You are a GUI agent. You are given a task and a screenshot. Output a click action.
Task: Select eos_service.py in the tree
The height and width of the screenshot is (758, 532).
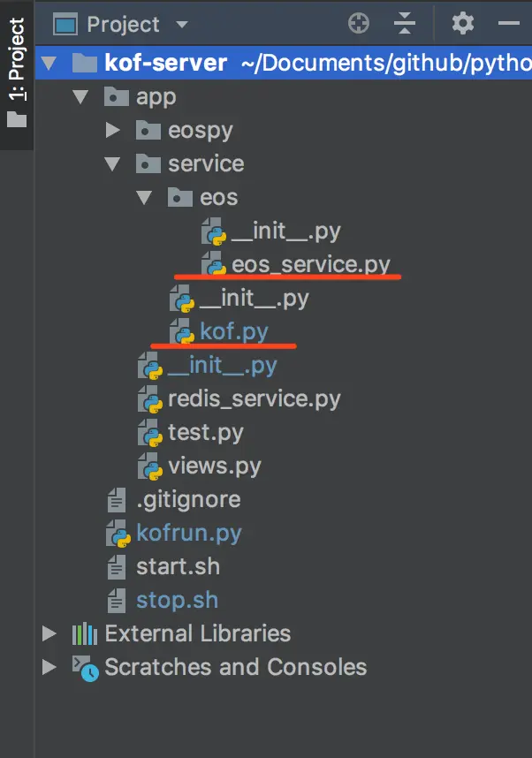tap(310, 265)
